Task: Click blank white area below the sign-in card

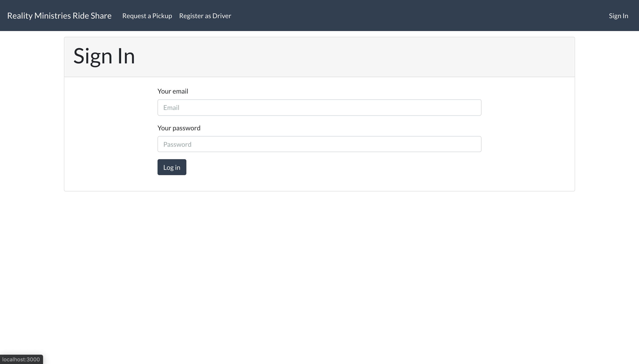Action: point(319,262)
